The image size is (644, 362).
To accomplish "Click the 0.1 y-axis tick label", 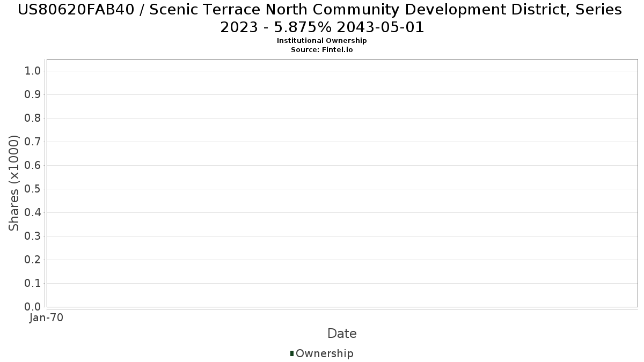I will click(33, 284).
